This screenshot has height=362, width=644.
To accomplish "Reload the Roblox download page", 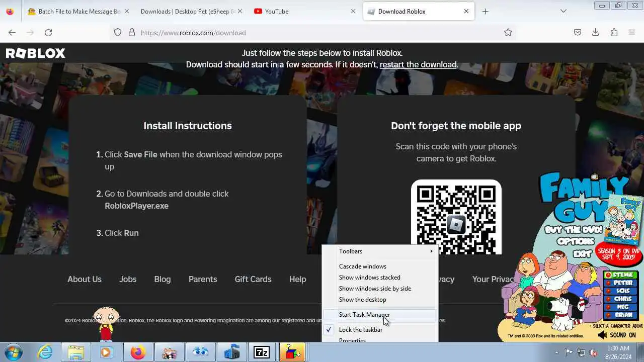I will point(48,32).
